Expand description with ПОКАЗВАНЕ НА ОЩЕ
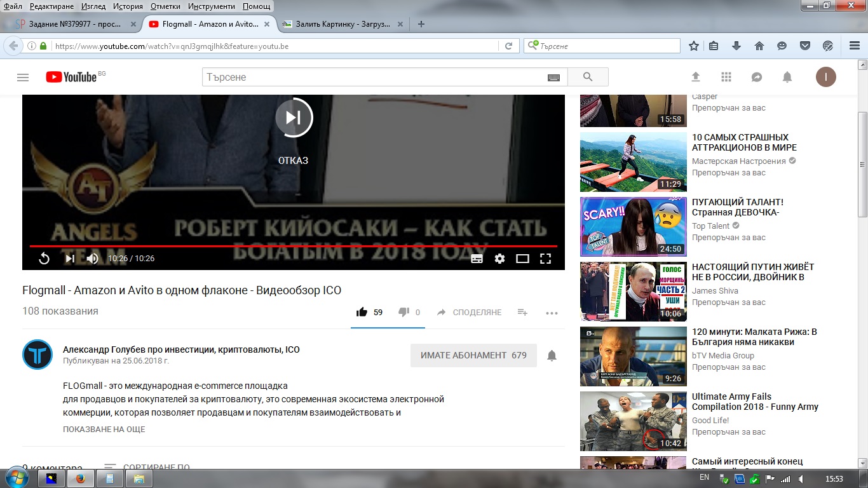 [104, 430]
